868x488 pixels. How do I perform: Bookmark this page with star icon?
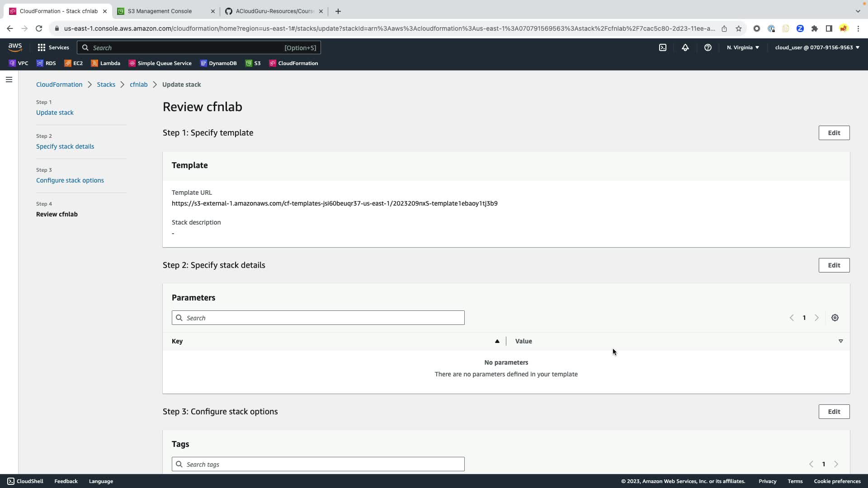(x=738, y=28)
